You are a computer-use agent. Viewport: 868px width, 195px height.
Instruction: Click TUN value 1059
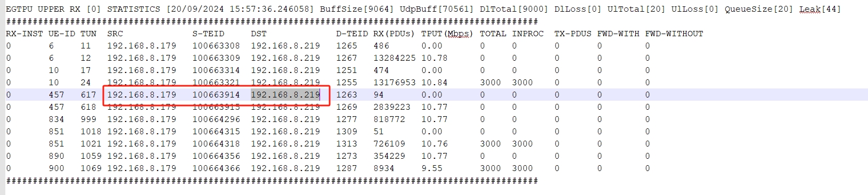point(91,156)
